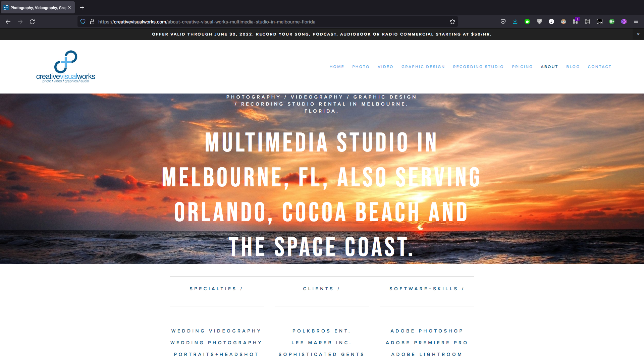Open the Pricing page
Screen dimensions: 644x362
[522, 67]
